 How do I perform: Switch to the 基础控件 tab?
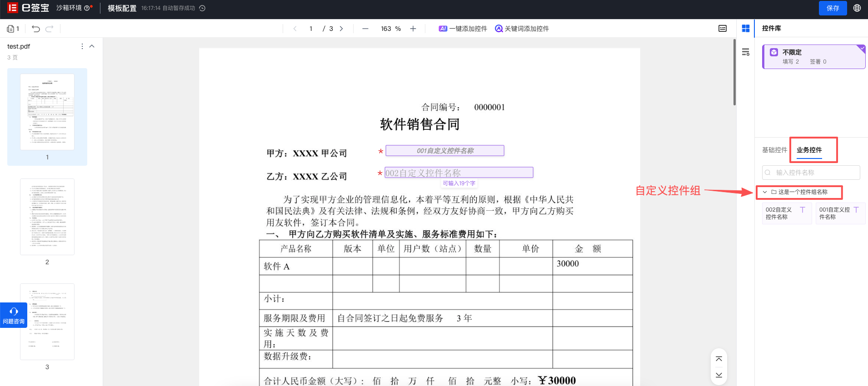(x=775, y=150)
